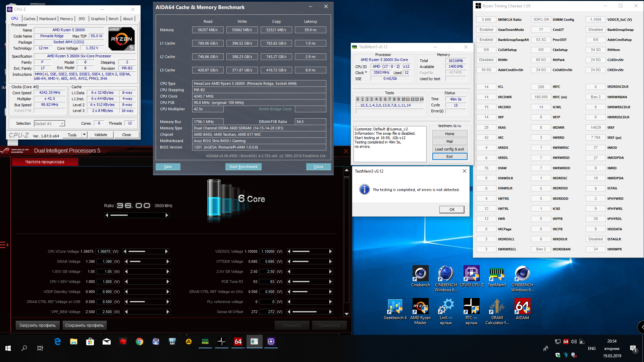This screenshot has height=362, width=644.
Task: Increase the CPU ratio with right arrow
Action: pos(167,215)
